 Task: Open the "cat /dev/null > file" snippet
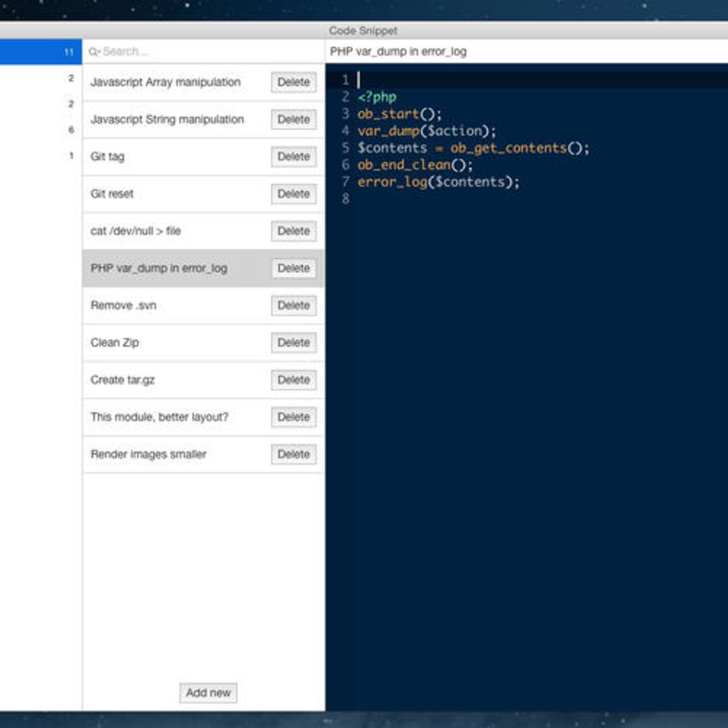[x=136, y=231]
